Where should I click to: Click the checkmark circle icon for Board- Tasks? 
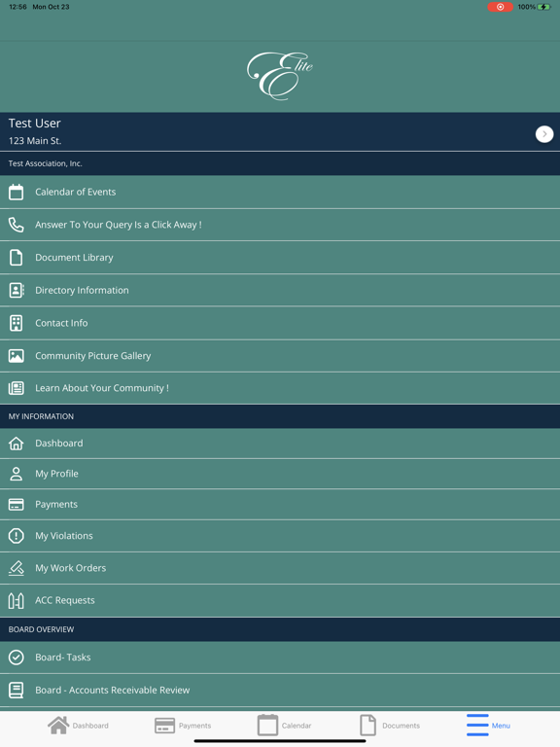coord(17,658)
